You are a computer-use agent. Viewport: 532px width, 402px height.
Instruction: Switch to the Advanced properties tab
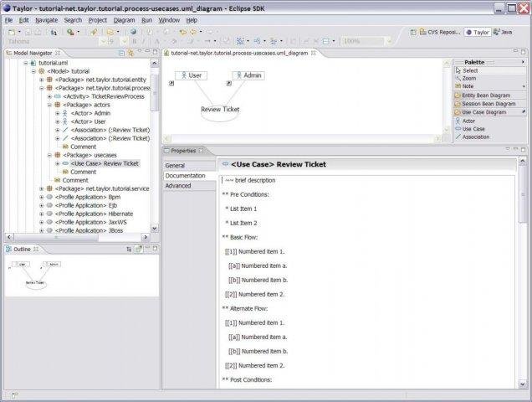coord(190,186)
